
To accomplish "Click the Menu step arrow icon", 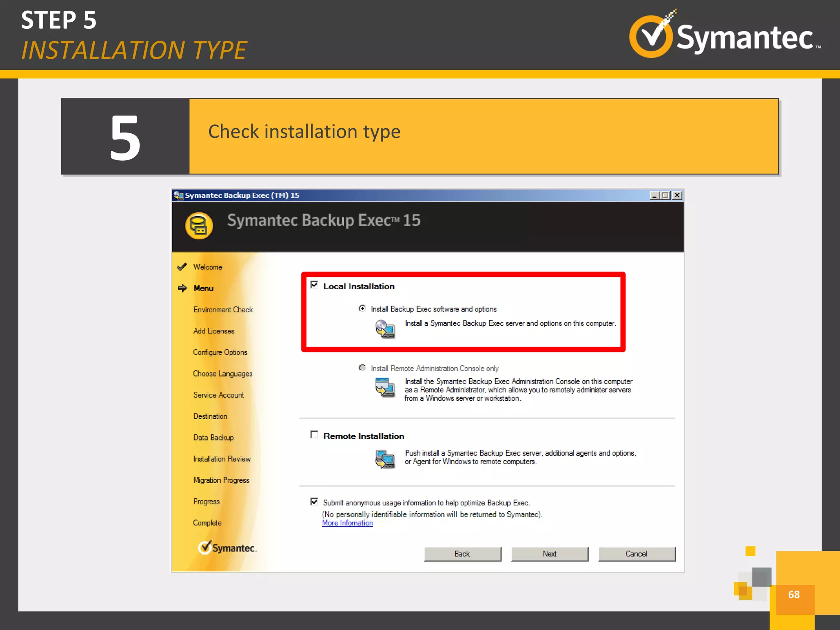I will click(x=182, y=288).
